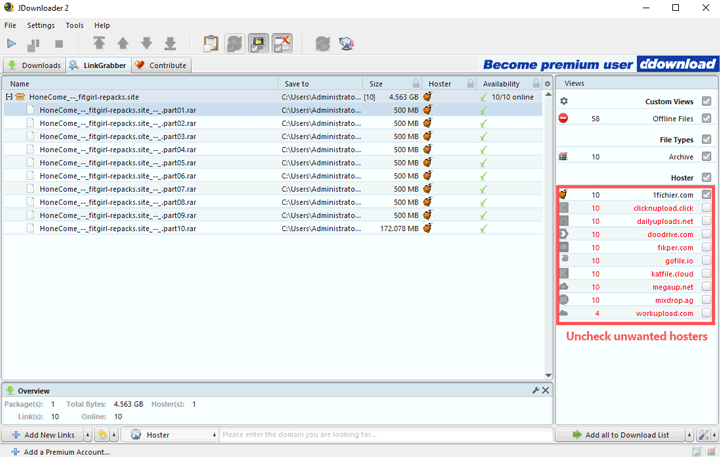Click the bottom-right tools settings icon
Screen dimensions: 720x457
point(703,434)
